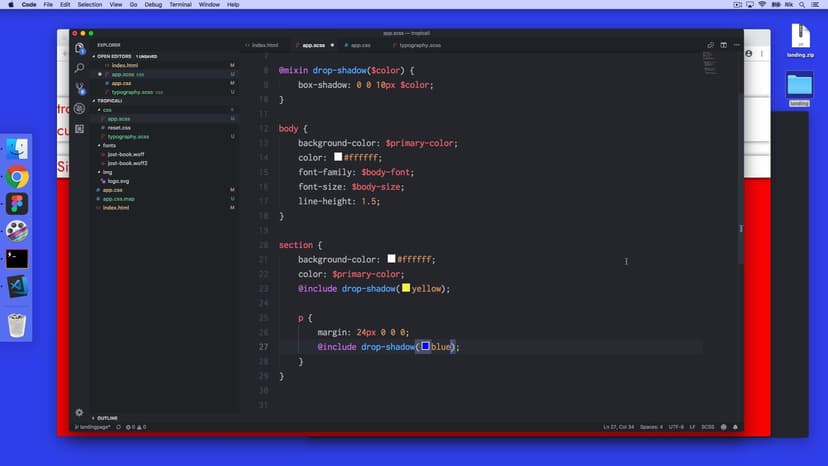
Task: Click the Manage gear icon
Action: [79, 412]
